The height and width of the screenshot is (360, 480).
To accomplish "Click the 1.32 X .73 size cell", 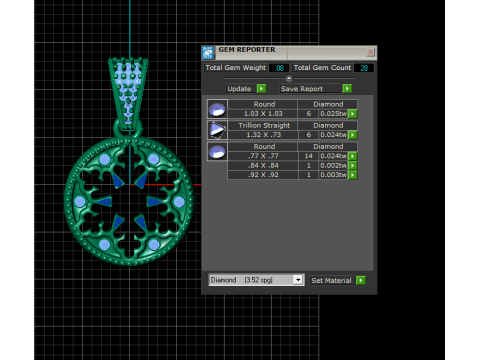I will coord(263,135).
